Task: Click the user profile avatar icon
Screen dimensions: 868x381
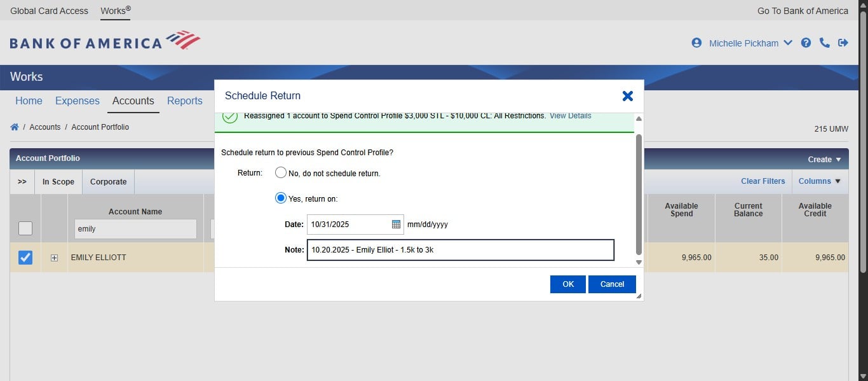Action: pos(696,43)
